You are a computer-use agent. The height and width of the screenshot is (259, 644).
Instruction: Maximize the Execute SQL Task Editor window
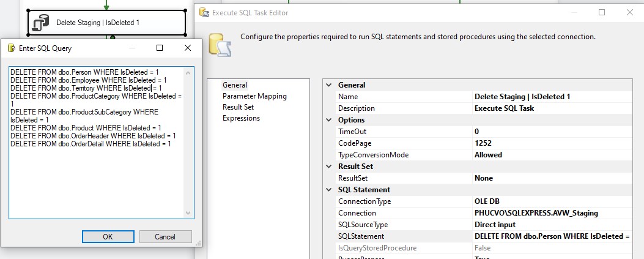[602, 12]
